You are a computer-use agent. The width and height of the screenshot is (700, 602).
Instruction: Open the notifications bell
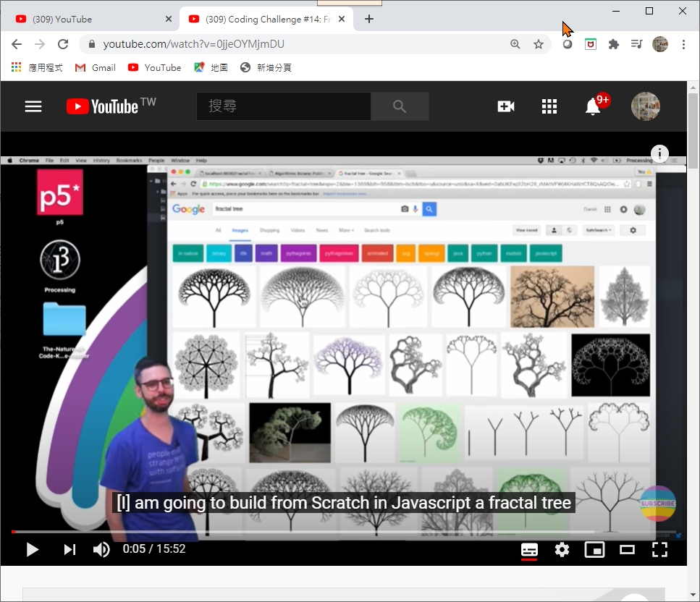pyautogui.click(x=593, y=106)
